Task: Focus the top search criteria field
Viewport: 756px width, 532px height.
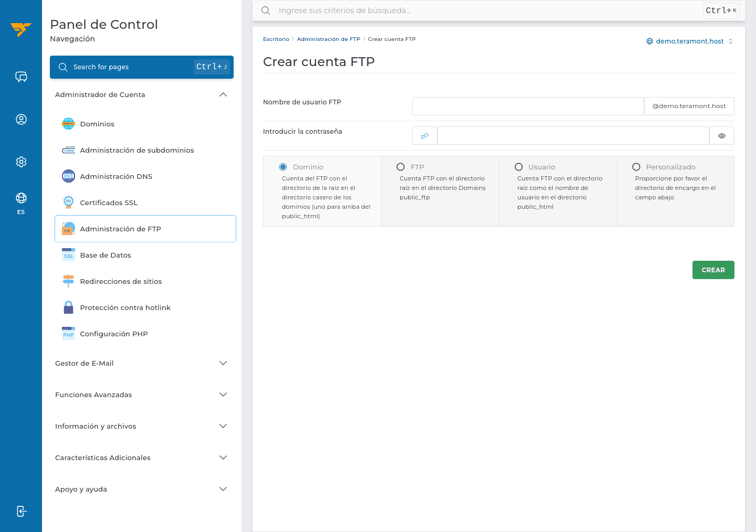Action: coord(488,10)
